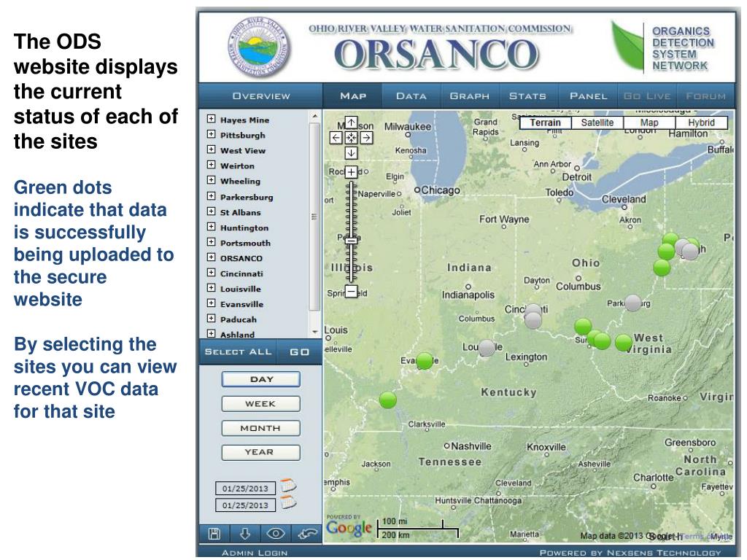This screenshot has width=747, height=560.
Task: Expand the Evansville list entry
Action: click(211, 303)
